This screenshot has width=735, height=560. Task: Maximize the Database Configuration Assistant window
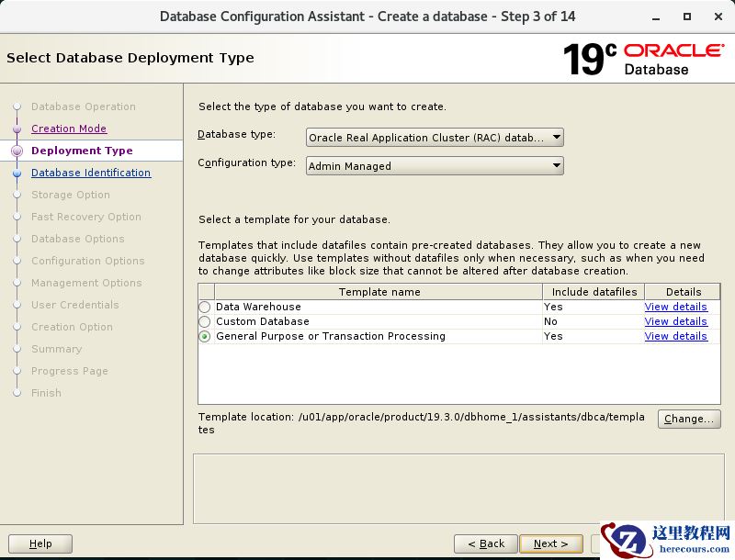(686, 17)
